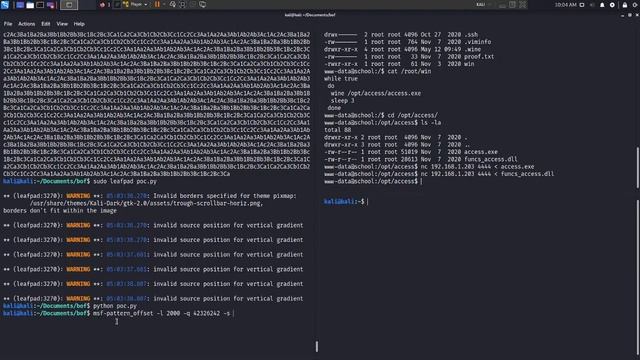Click the display icon right of the clock
This screenshot has width=640, height=360.
tap(582, 5)
